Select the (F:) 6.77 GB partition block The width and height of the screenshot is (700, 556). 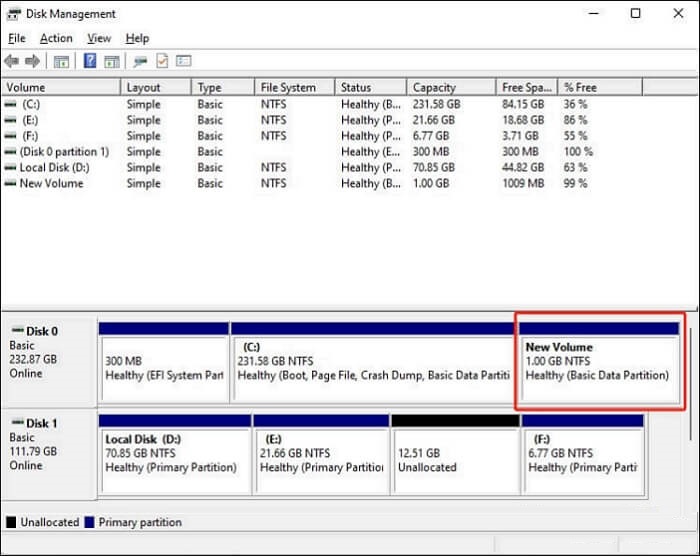click(583, 455)
